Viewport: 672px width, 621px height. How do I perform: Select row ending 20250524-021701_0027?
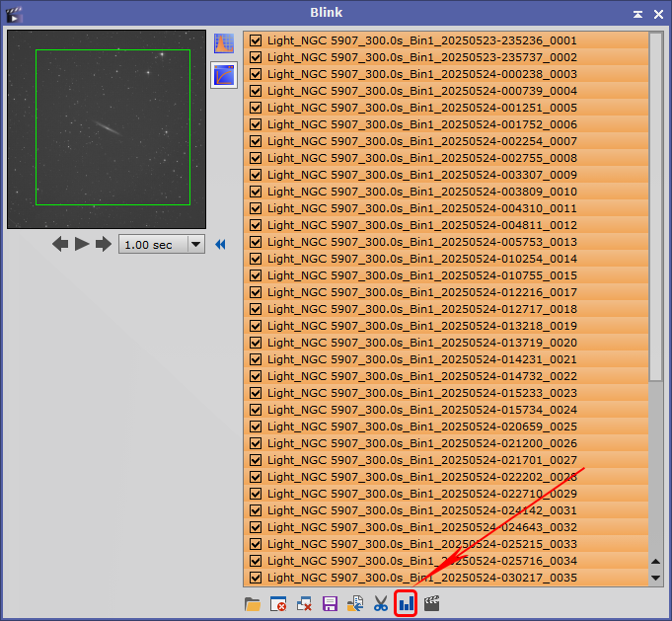pos(446,460)
